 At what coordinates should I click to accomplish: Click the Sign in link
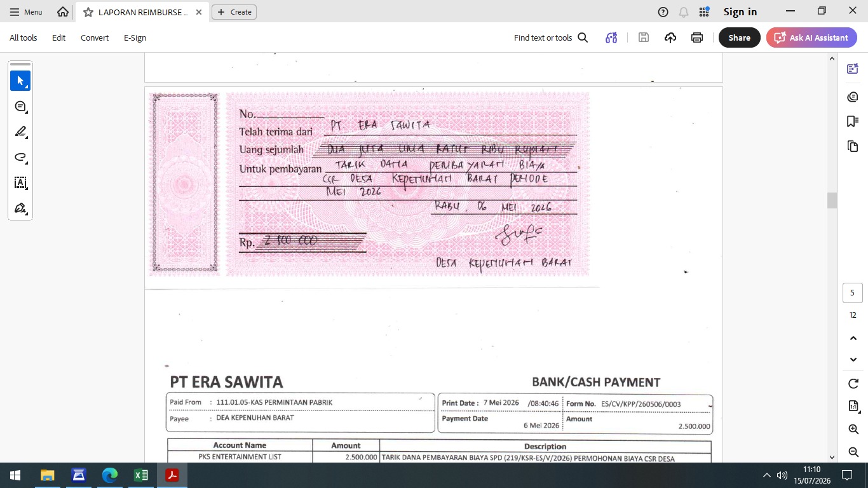[740, 12]
